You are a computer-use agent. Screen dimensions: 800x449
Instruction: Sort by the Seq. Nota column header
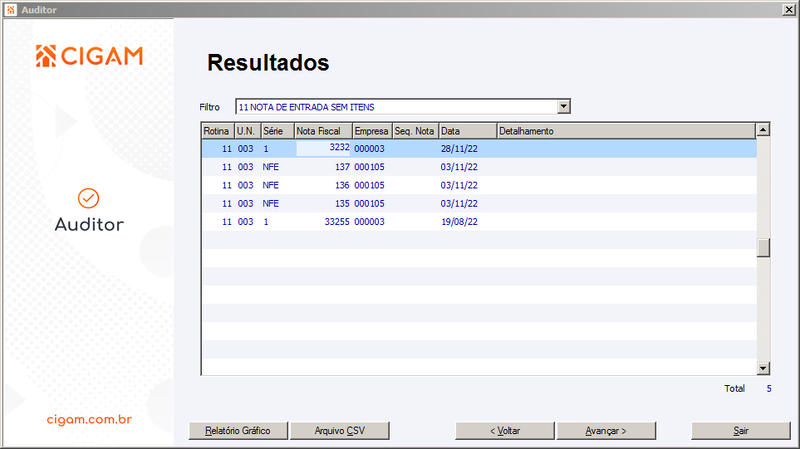[416, 131]
